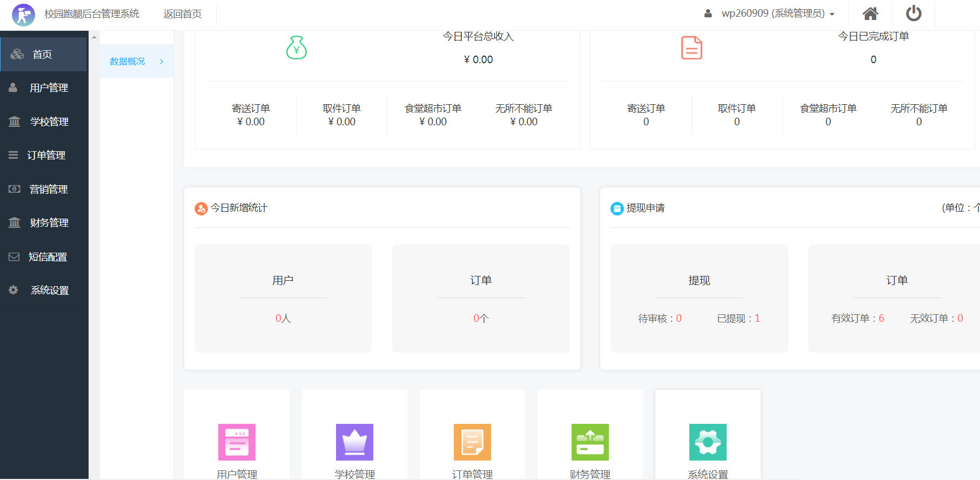Click 财务管理 label under green shortcut
Screen dimensions: 980x480
[590, 474]
